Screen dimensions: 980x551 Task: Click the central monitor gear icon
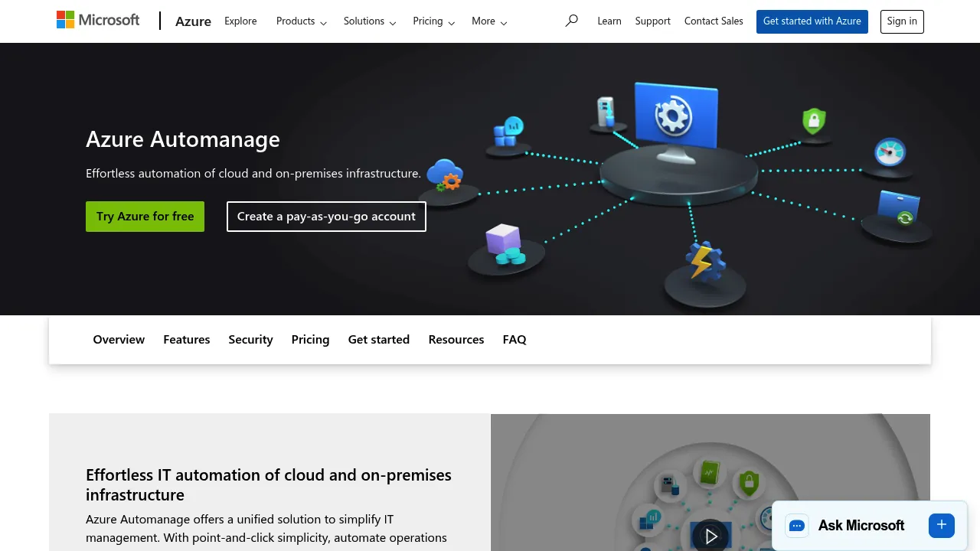(x=675, y=116)
